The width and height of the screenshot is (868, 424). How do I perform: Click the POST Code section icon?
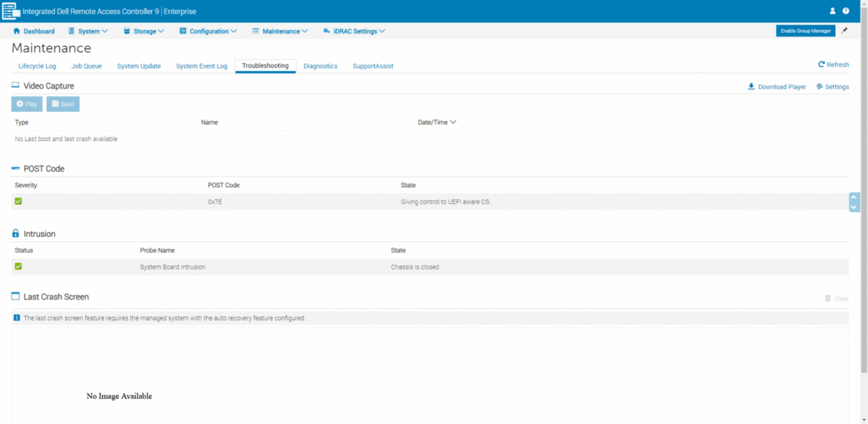click(x=16, y=168)
